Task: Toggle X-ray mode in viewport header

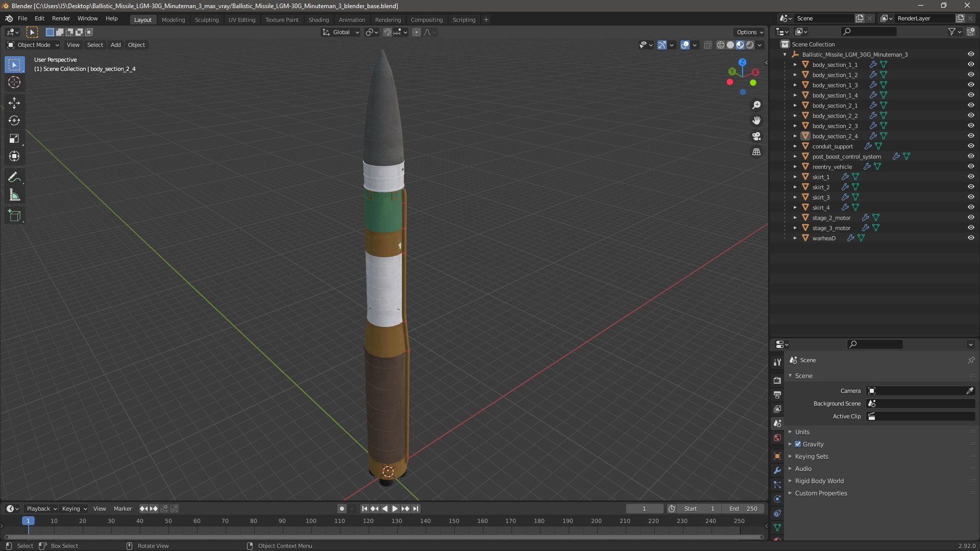Action: pos(707,45)
